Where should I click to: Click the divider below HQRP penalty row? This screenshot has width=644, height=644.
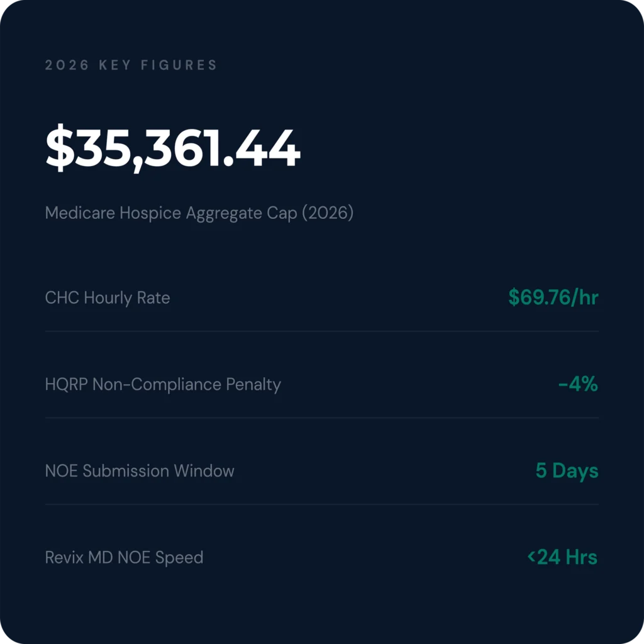[x=321, y=418]
